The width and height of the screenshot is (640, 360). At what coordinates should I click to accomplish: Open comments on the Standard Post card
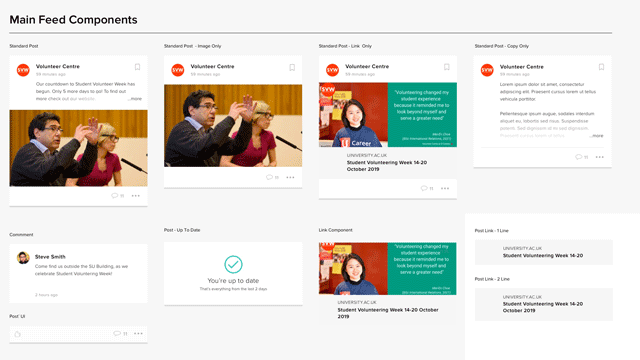[118, 196]
